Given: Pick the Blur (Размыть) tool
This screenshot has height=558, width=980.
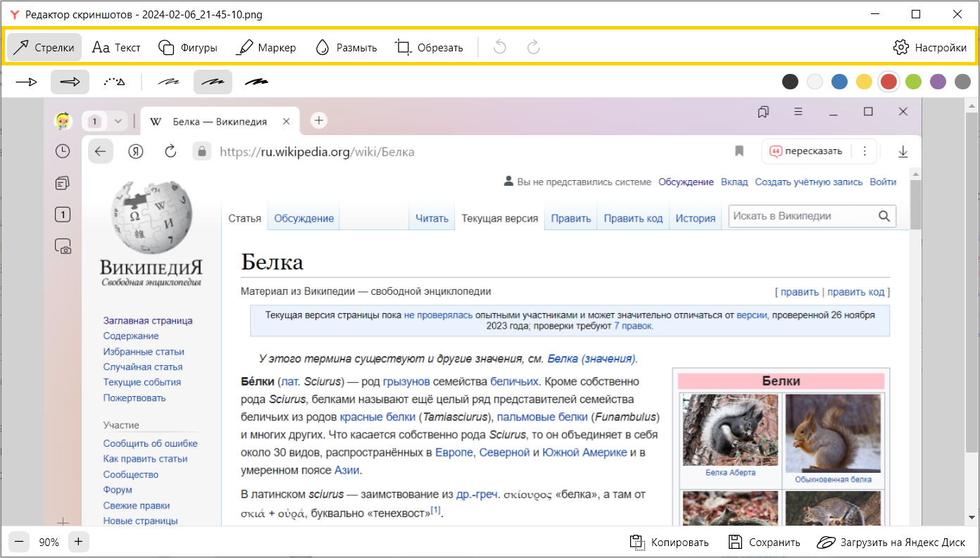Looking at the screenshot, I should (346, 48).
